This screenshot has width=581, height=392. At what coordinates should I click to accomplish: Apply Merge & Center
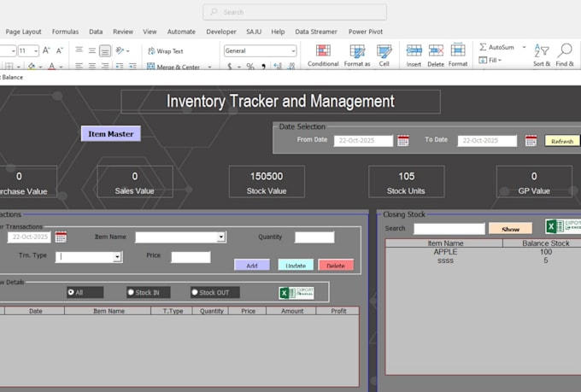pyautogui.click(x=173, y=67)
